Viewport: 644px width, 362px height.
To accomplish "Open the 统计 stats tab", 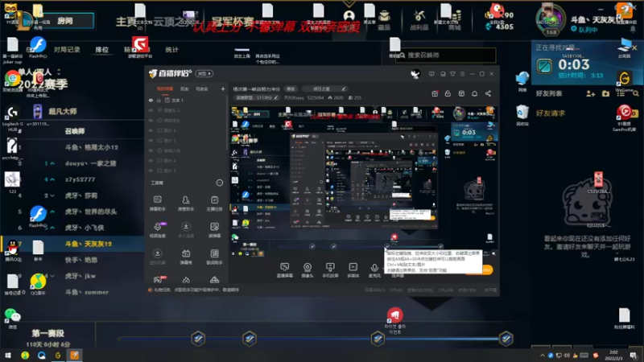I will (x=171, y=50).
